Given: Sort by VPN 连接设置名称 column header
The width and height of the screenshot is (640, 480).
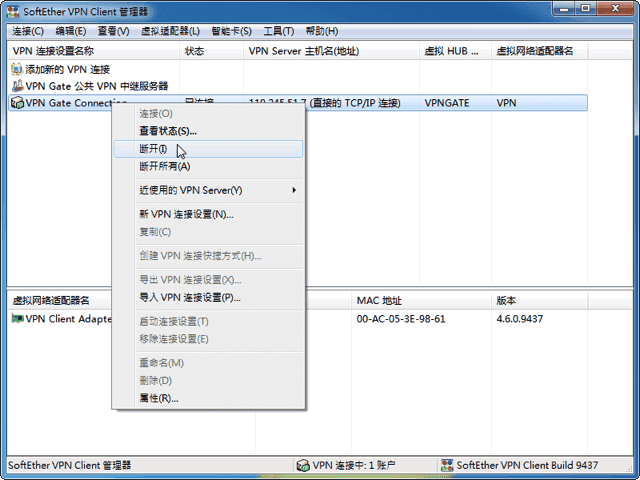Looking at the screenshot, I should [93, 51].
